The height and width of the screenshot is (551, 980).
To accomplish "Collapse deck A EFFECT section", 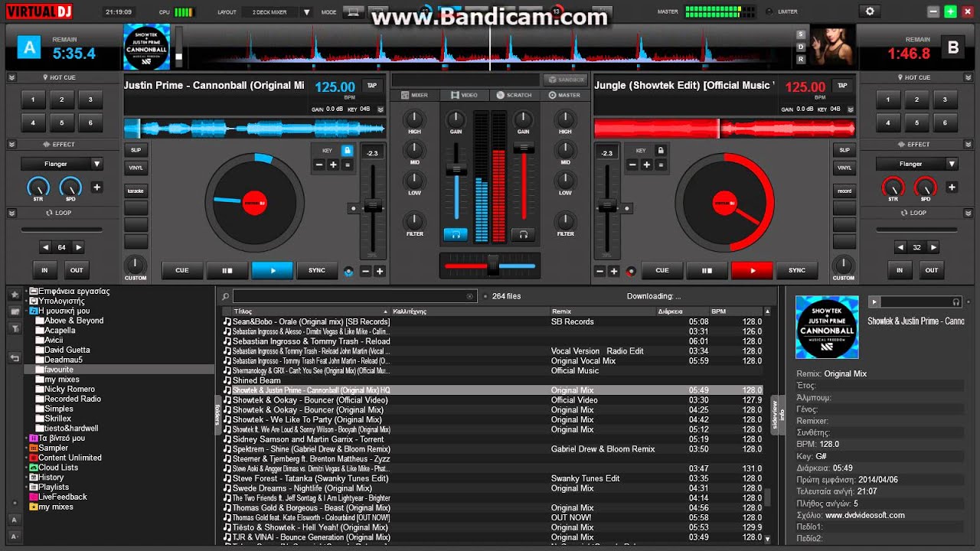I will 11,144.
